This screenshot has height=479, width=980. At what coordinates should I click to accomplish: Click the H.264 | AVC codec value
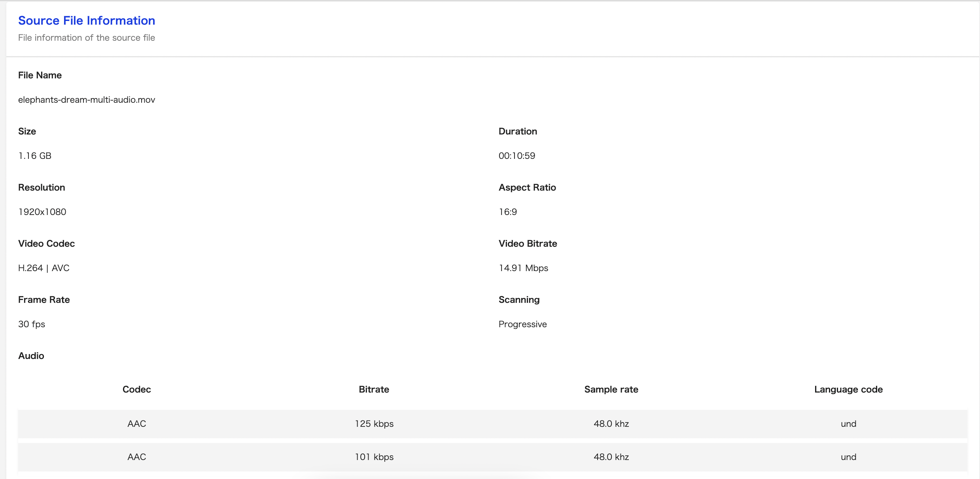pos(44,268)
